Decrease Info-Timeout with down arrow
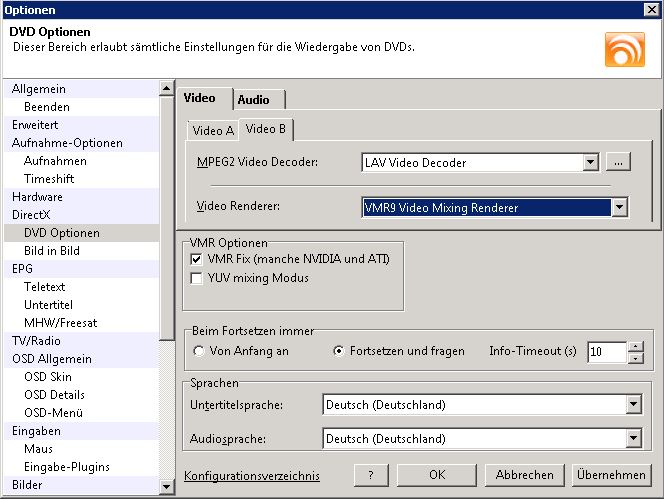 pos(636,357)
